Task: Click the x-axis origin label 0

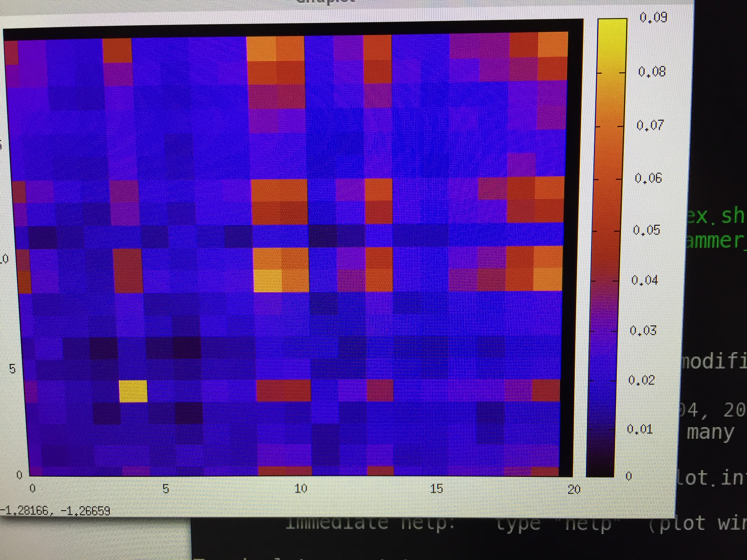Action: [33, 488]
